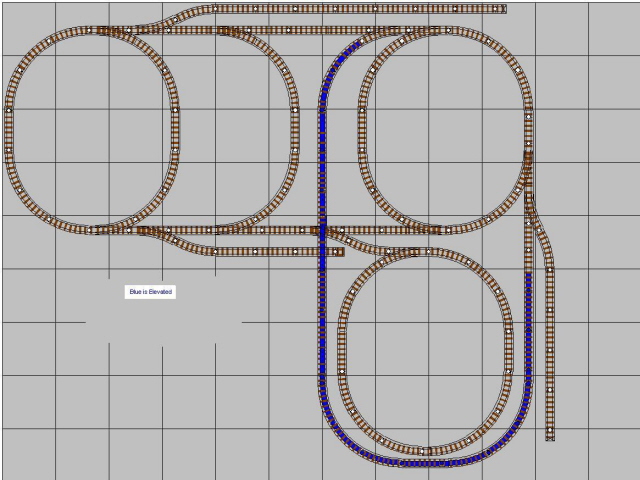Click the bottom curve of the bottom-right brown oval
Viewport: 640px width, 480px height.
pos(425,450)
